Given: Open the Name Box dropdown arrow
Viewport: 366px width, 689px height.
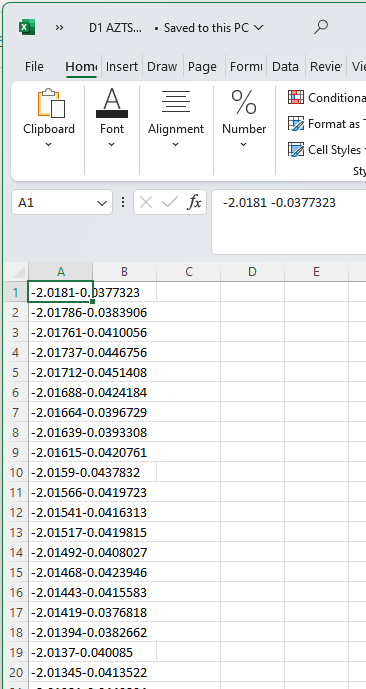Looking at the screenshot, I should pos(102,203).
